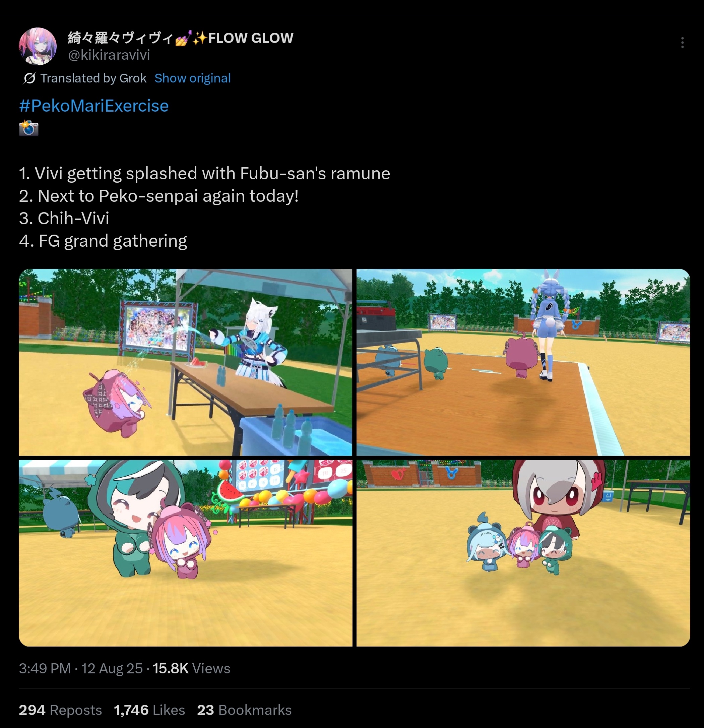The width and height of the screenshot is (704, 728).
Task: View the 294 Reposts list
Action: coord(61,710)
